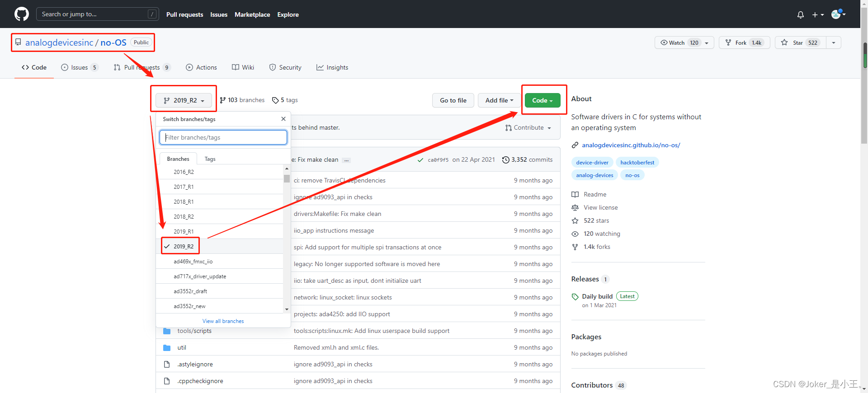Switch to the Code tab
This screenshot has width=868, height=393.
point(34,67)
